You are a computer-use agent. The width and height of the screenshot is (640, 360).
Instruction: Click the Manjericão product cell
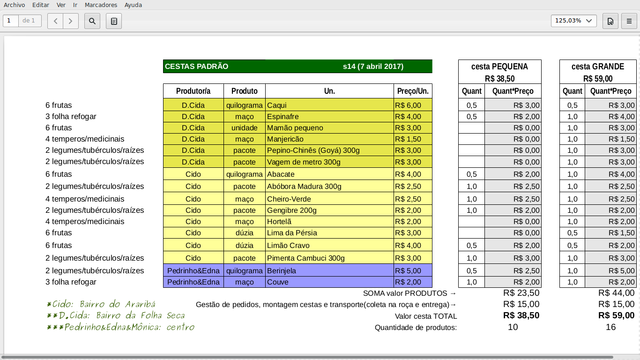click(329, 139)
